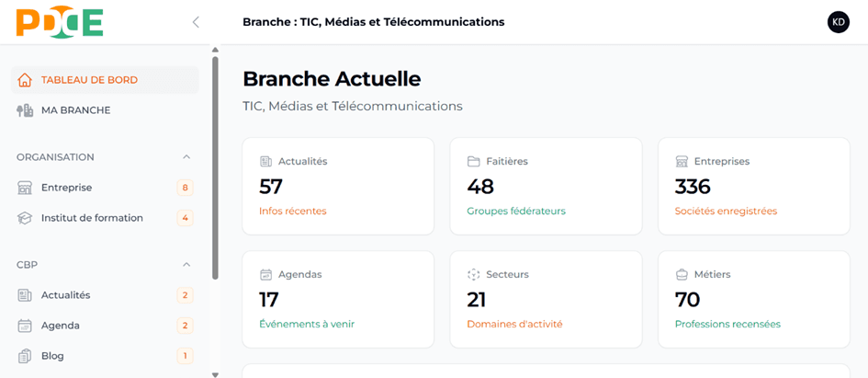Open the KD user avatar menu
Viewport: 868px width, 378px height.
coord(838,22)
